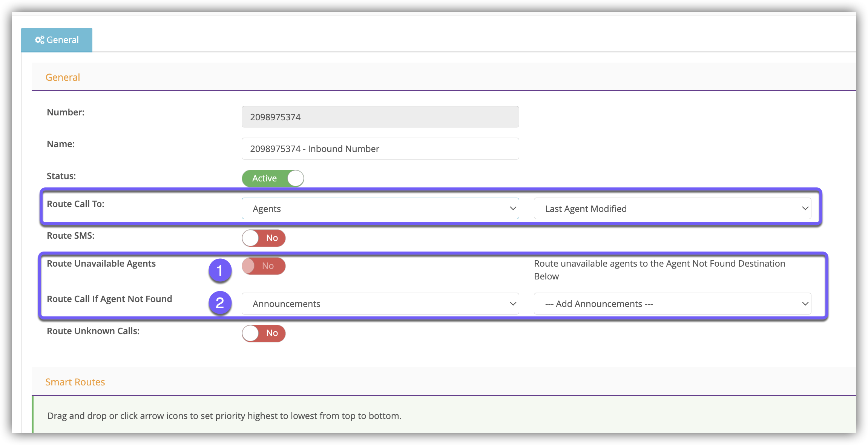Screen dimensions: 868x445
Task: Click the gear icon on the General tab
Action: 39,40
